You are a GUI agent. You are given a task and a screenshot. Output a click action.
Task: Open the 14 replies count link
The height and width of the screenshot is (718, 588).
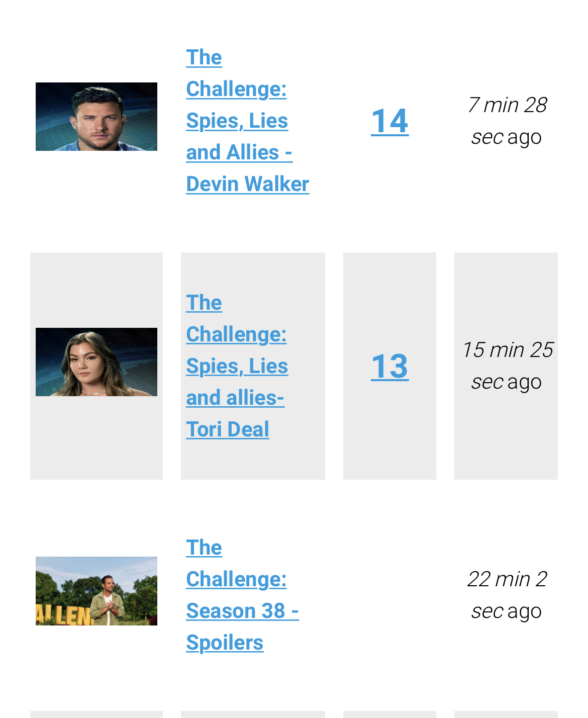click(389, 121)
